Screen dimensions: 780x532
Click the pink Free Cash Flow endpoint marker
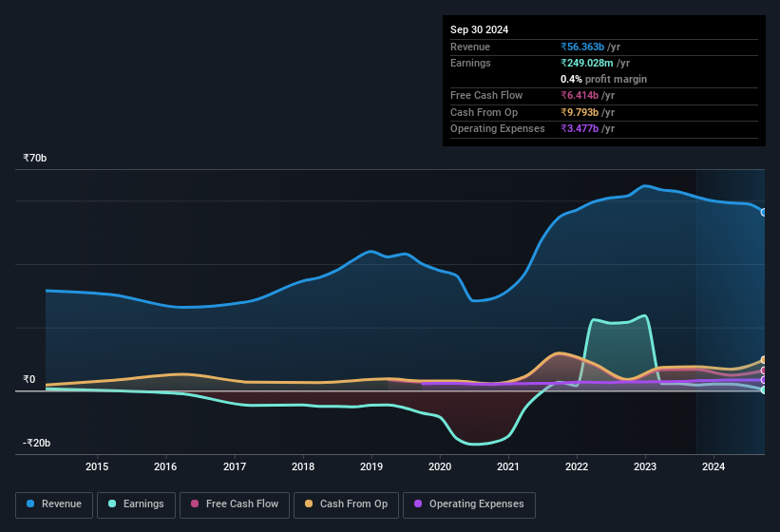tap(764, 370)
